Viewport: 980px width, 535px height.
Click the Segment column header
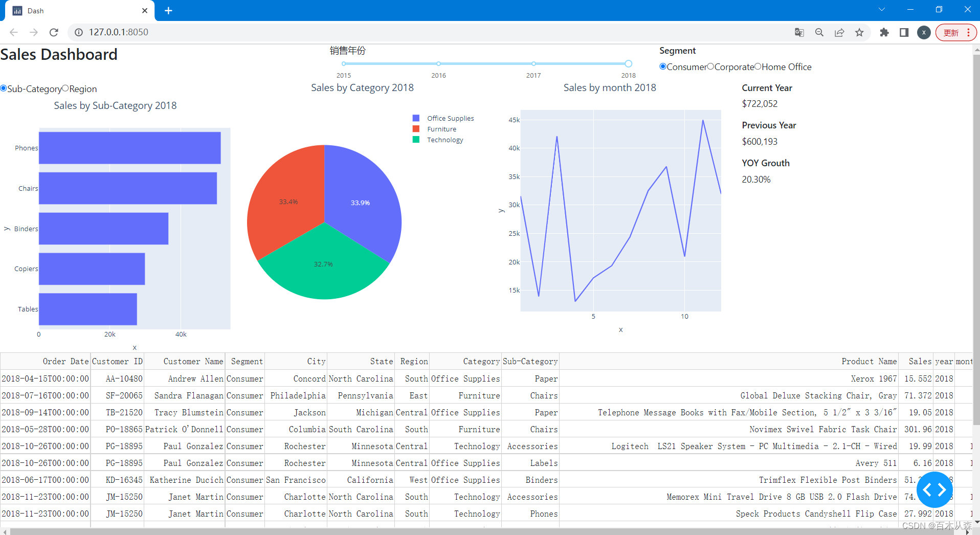[x=245, y=361]
